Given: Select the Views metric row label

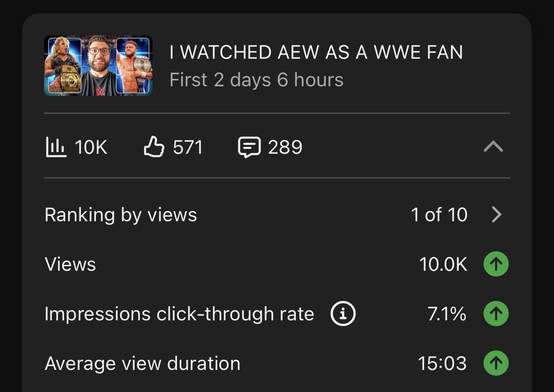Looking at the screenshot, I should point(70,264).
